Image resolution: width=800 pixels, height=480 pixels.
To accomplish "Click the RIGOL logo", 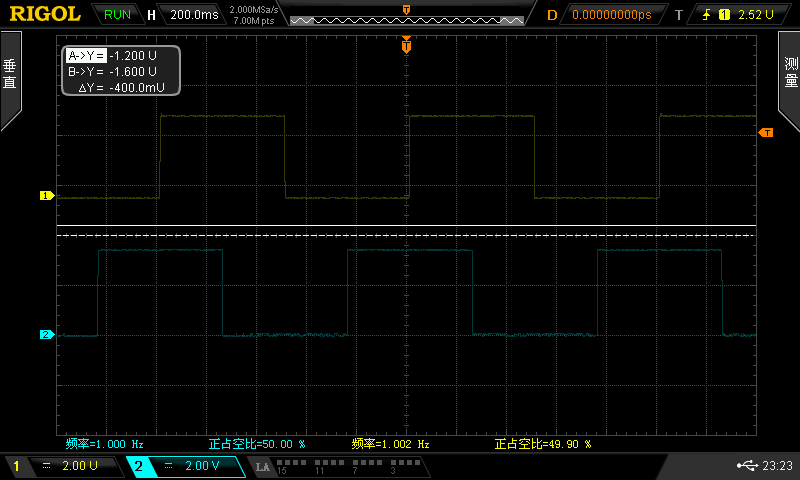I will [x=45, y=14].
